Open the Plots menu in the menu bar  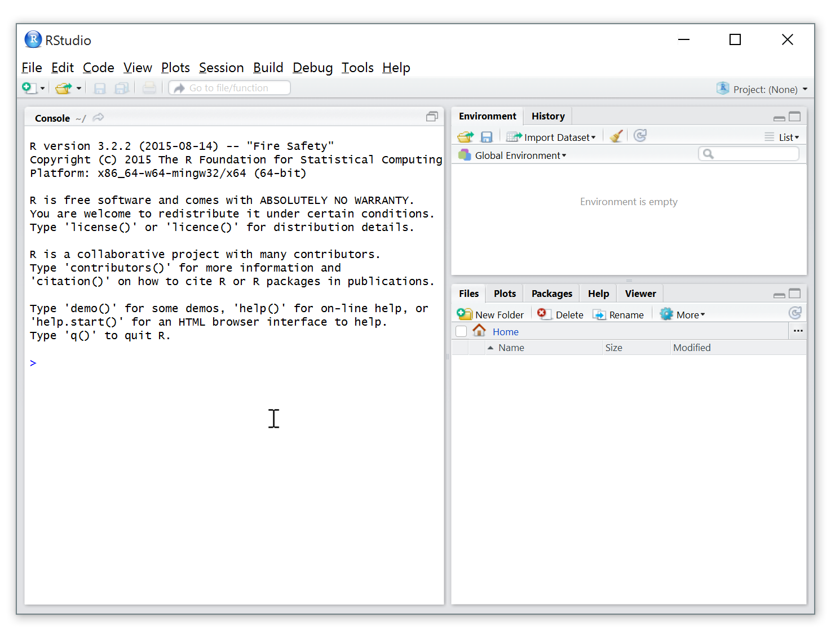(175, 68)
